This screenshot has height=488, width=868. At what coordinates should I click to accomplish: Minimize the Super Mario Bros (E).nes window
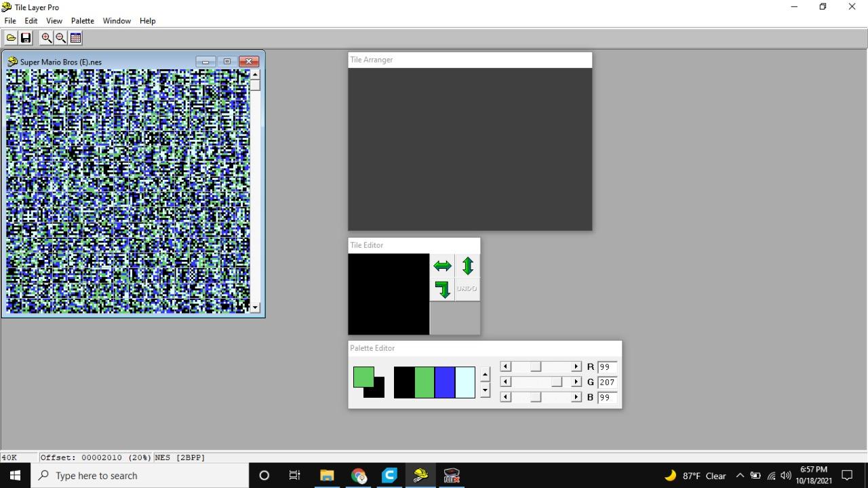(x=205, y=62)
